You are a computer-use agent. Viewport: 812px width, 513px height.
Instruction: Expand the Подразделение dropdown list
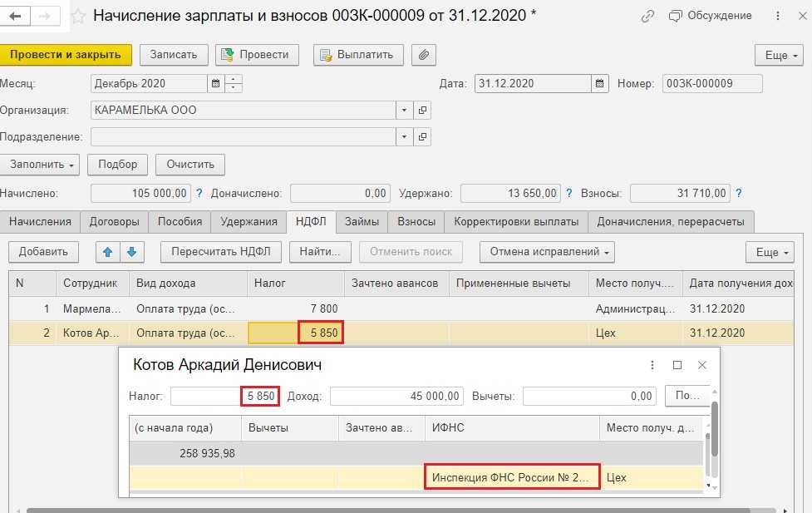pos(404,137)
